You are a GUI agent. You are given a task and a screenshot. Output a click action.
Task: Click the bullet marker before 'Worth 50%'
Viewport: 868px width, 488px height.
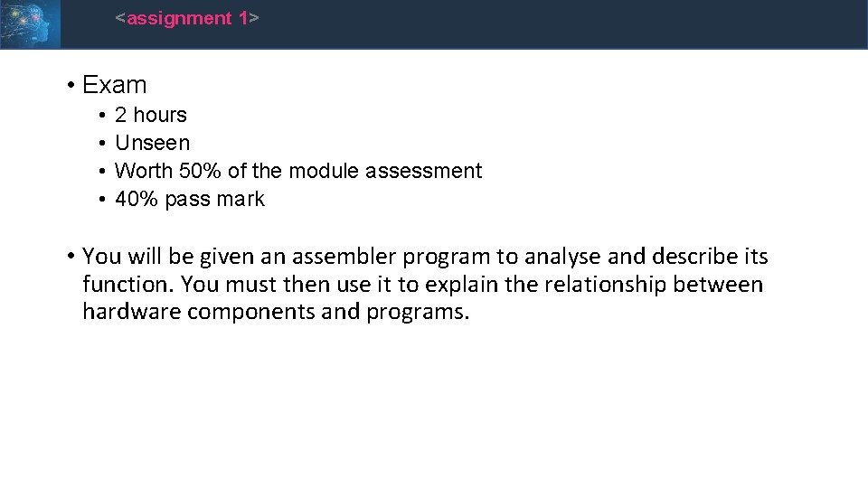[102, 172]
